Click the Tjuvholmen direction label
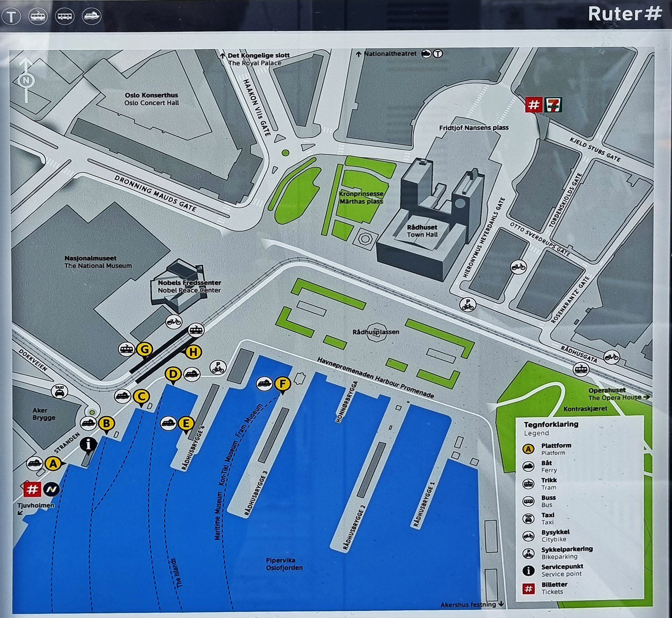 coord(35,508)
